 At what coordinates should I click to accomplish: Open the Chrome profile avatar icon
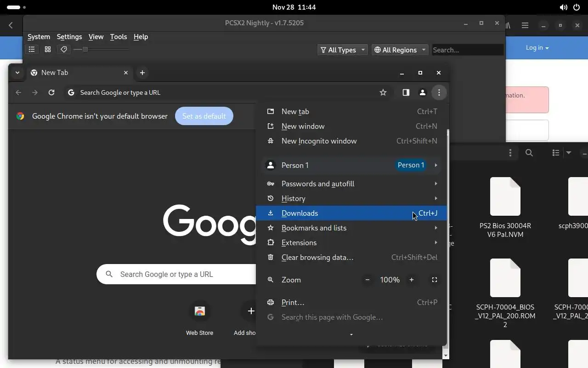423,92
